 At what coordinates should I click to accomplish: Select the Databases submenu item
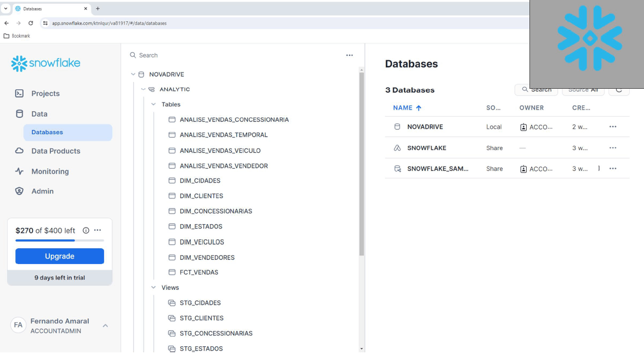(68, 132)
